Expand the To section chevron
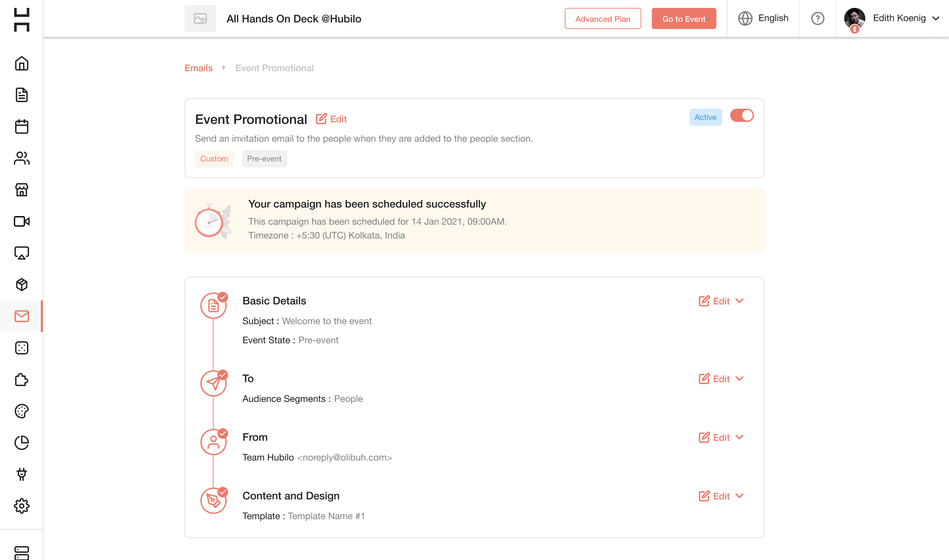949x560 pixels. [x=739, y=378]
